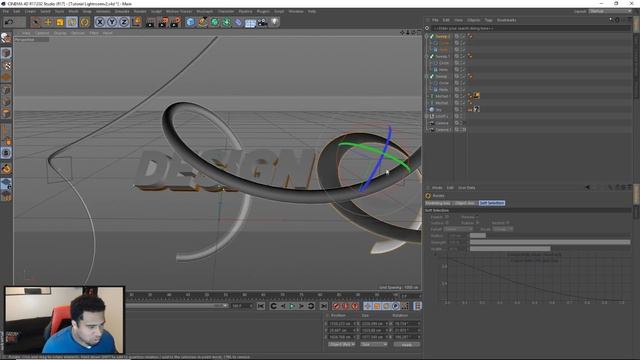Select the Live Selection tool
640x360 pixels.
point(36,22)
